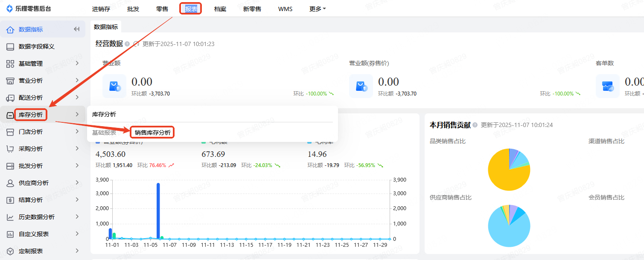Viewport: 644px width, 260px height.
Task: Click the 自定义报表 report icon
Action: [x=10, y=234]
